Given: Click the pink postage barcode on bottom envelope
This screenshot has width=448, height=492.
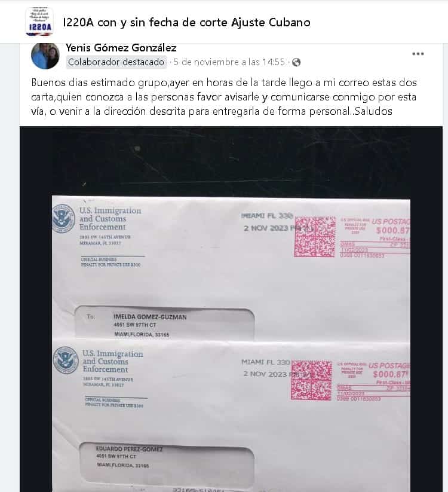Looking at the screenshot, I should pos(311,380).
